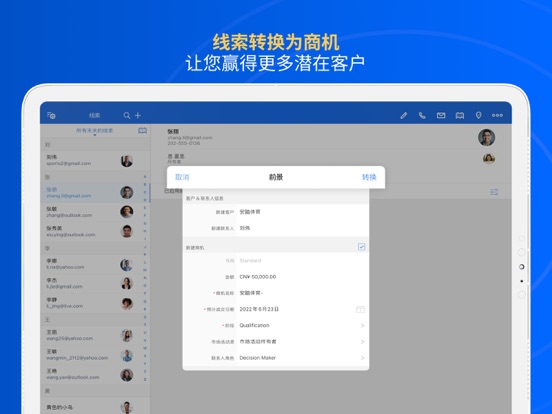
Task: Select lead zhang@outlook.com in list
Action: [95, 212]
